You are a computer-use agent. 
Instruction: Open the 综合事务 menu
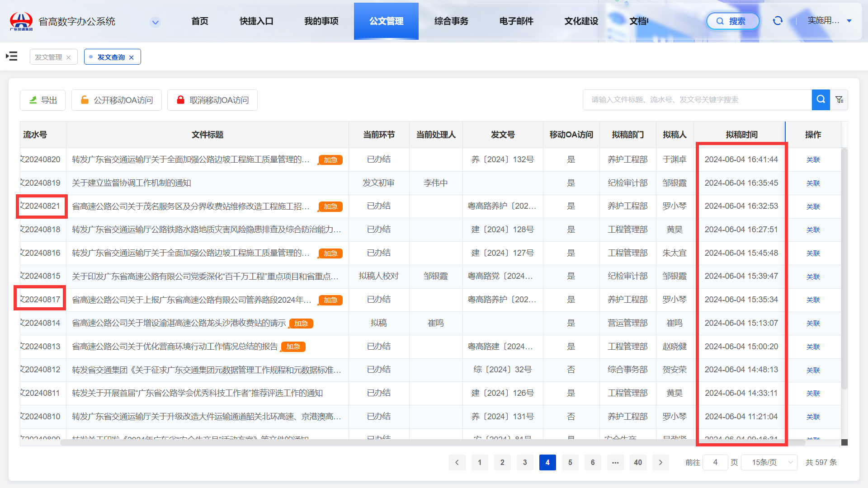pos(451,21)
